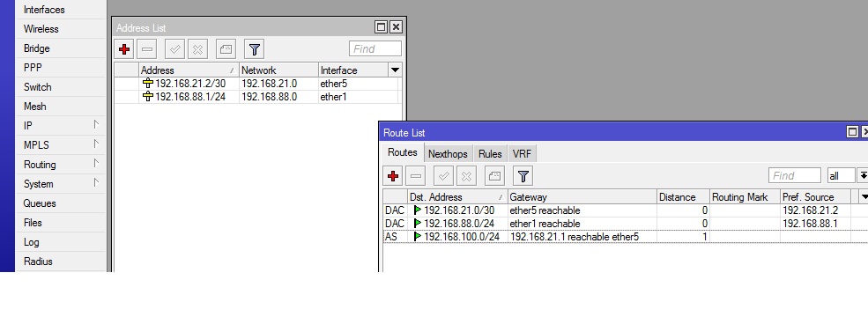The width and height of the screenshot is (868, 317).
Task: Sort by Address column in Address List
Action: coord(189,70)
